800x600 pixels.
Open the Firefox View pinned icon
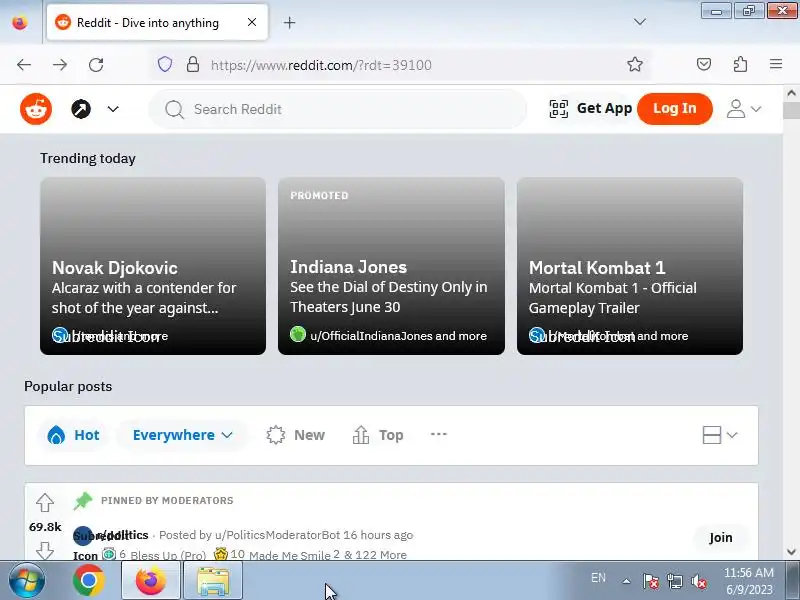click(x=19, y=22)
